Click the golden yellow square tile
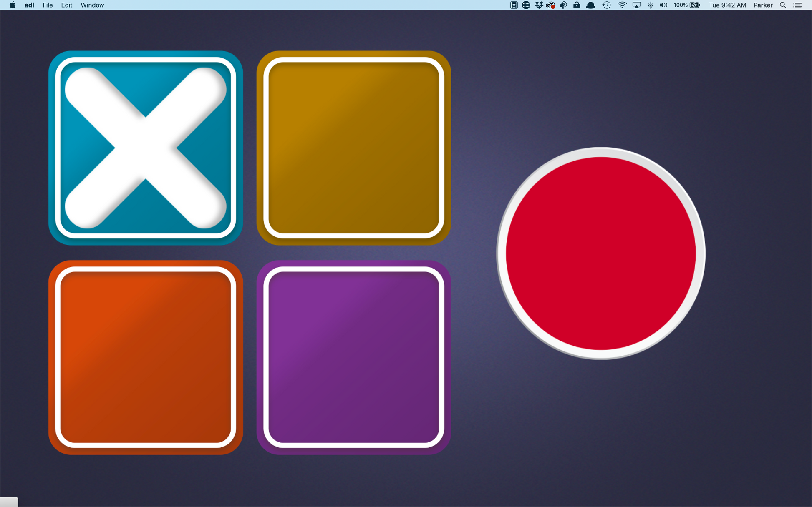812x507 pixels. click(x=354, y=148)
